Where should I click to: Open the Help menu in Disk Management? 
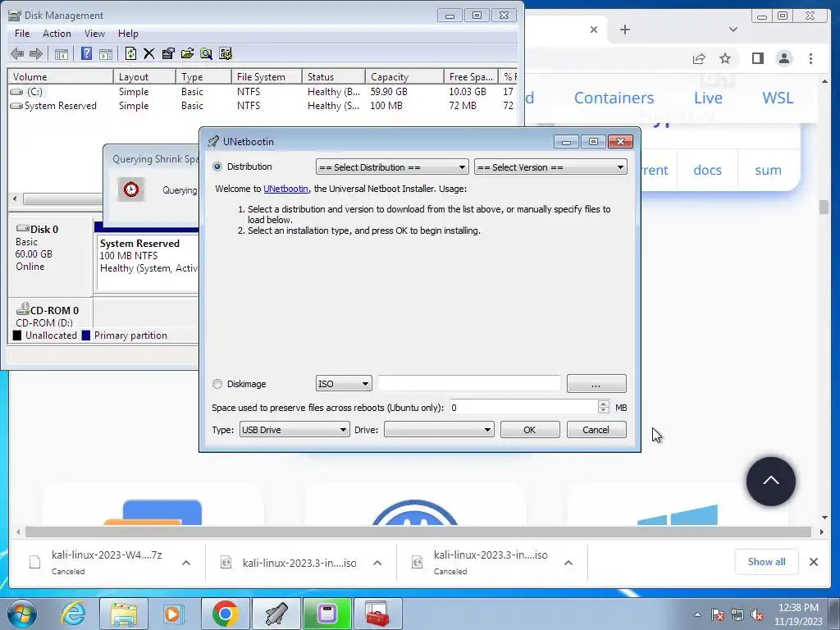point(128,33)
